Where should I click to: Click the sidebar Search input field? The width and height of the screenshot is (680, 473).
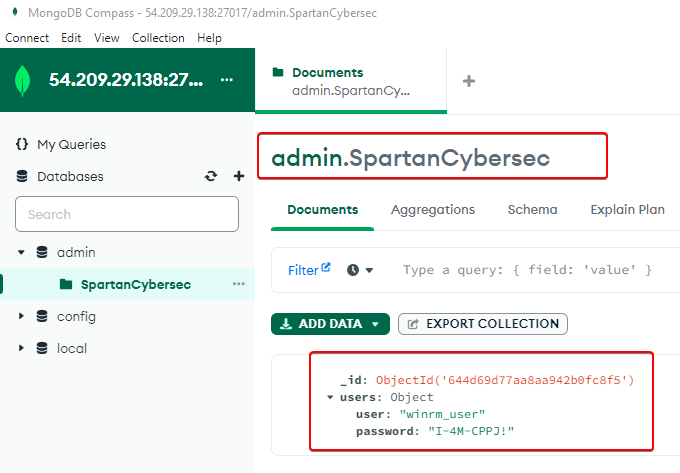tap(127, 214)
